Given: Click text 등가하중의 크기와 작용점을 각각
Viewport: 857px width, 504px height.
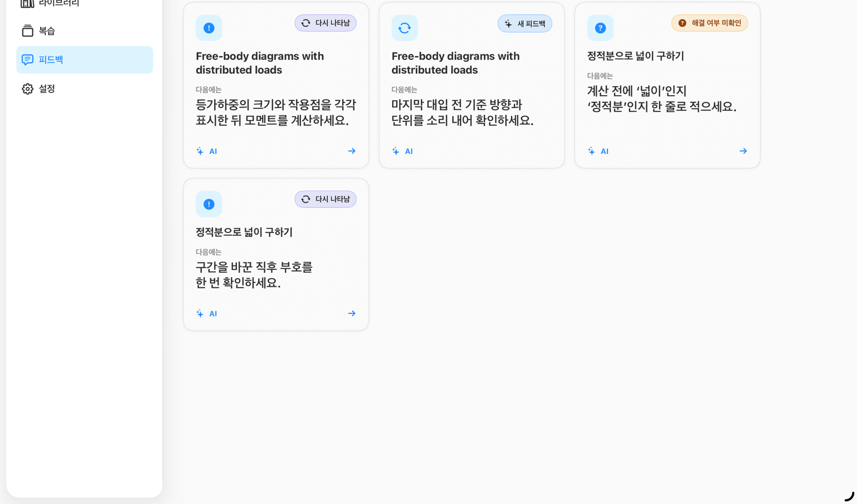Looking at the screenshot, I should coord(276,105).
